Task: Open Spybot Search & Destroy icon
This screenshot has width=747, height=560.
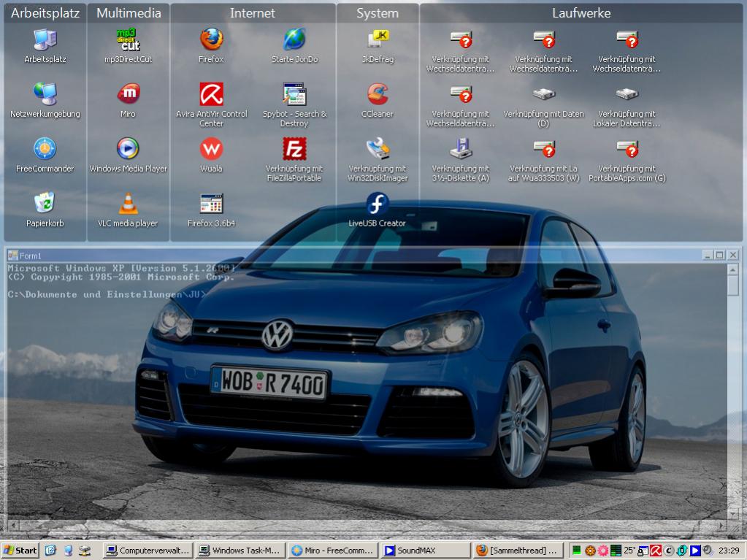Action: (294, 94)
